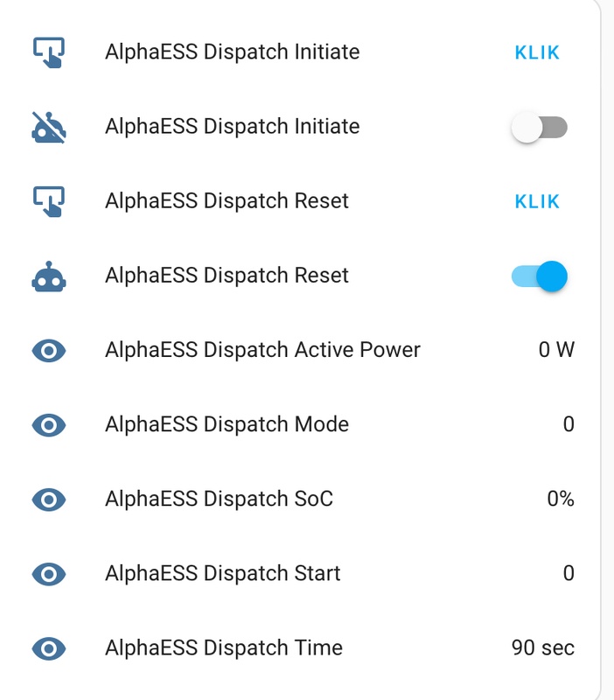The width and height of the screenshot is (614, 700).
Task: Open the AlphaESS Dispatch Mode entity label
Action: 227,425
